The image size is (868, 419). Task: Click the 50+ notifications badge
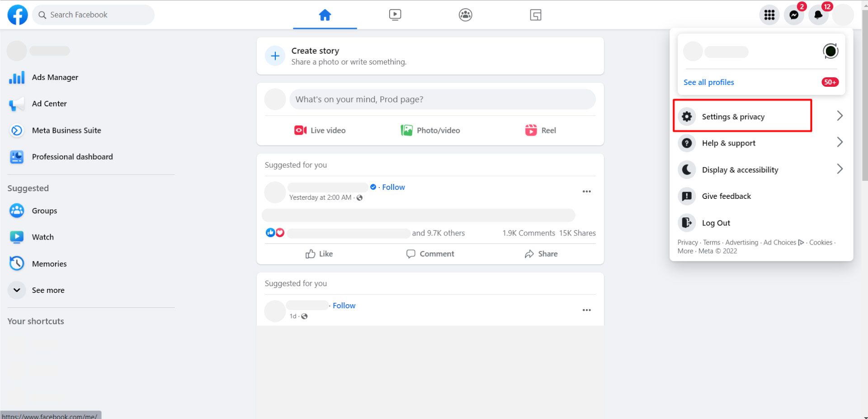click(x=830, y=82)
